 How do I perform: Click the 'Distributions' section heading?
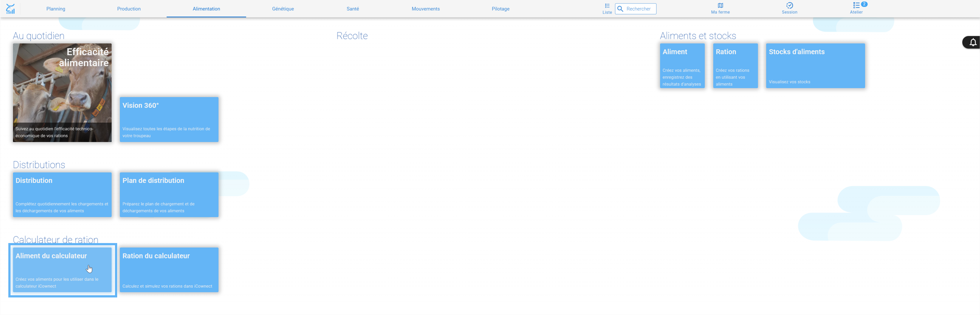coord(39,165)
